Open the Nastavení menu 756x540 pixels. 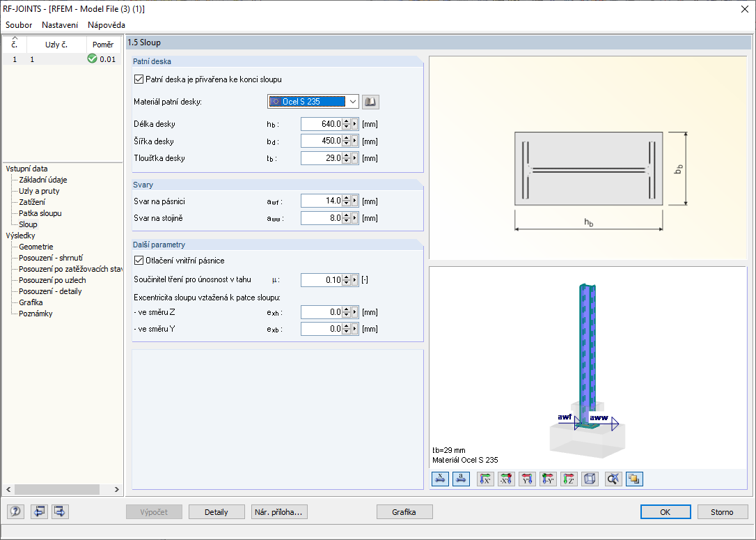(x=59, y=24)
